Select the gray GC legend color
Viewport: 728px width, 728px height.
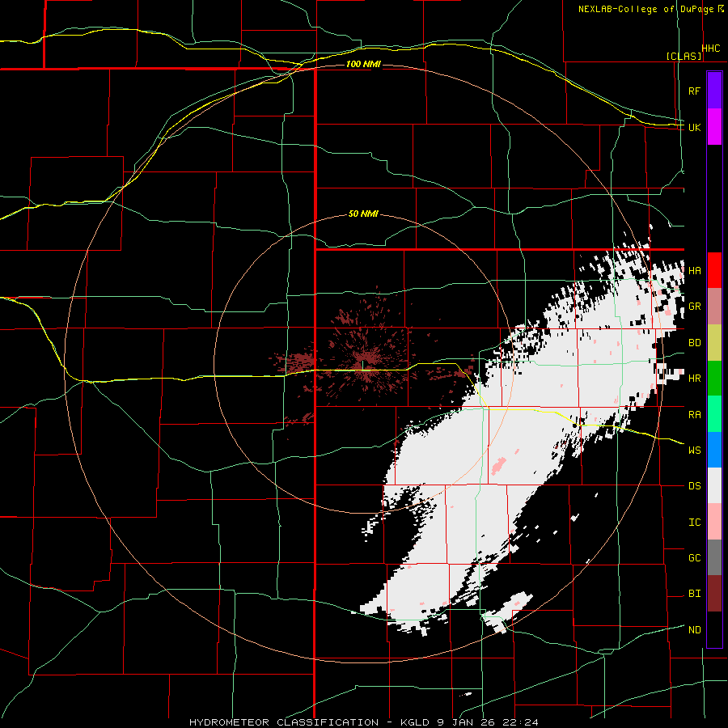coord(714,557)
